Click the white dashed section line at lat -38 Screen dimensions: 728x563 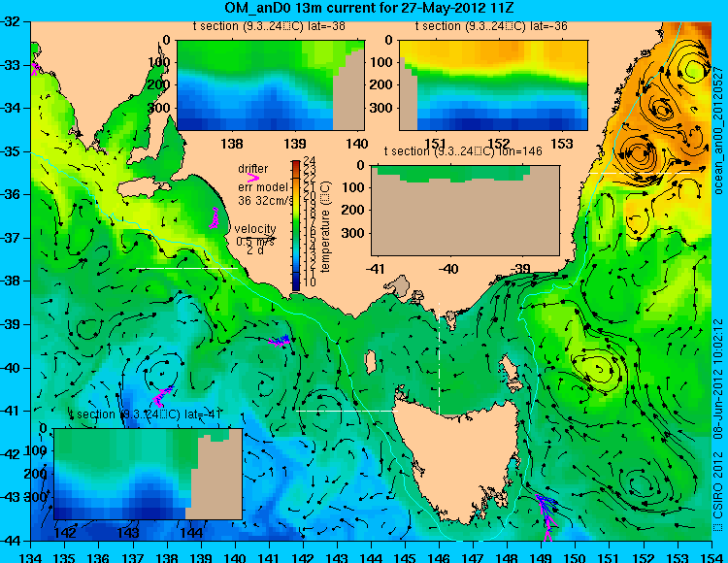tap(187, 268)
